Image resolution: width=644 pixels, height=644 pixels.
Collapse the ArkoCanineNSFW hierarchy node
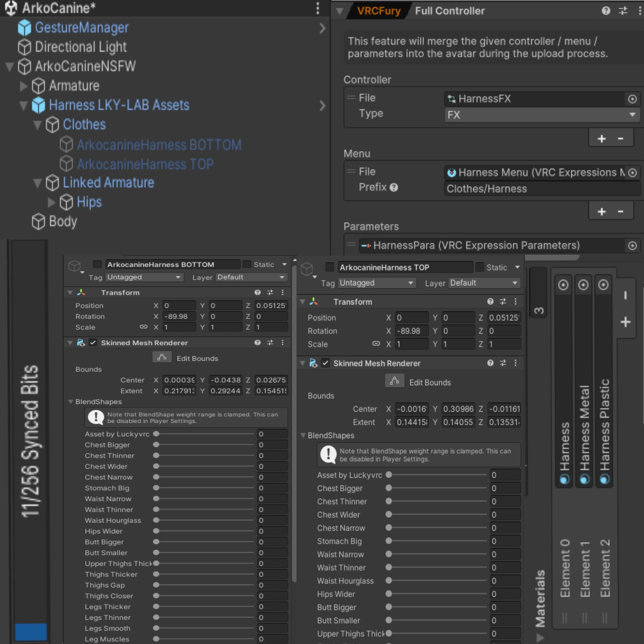[x=10, y=67]
